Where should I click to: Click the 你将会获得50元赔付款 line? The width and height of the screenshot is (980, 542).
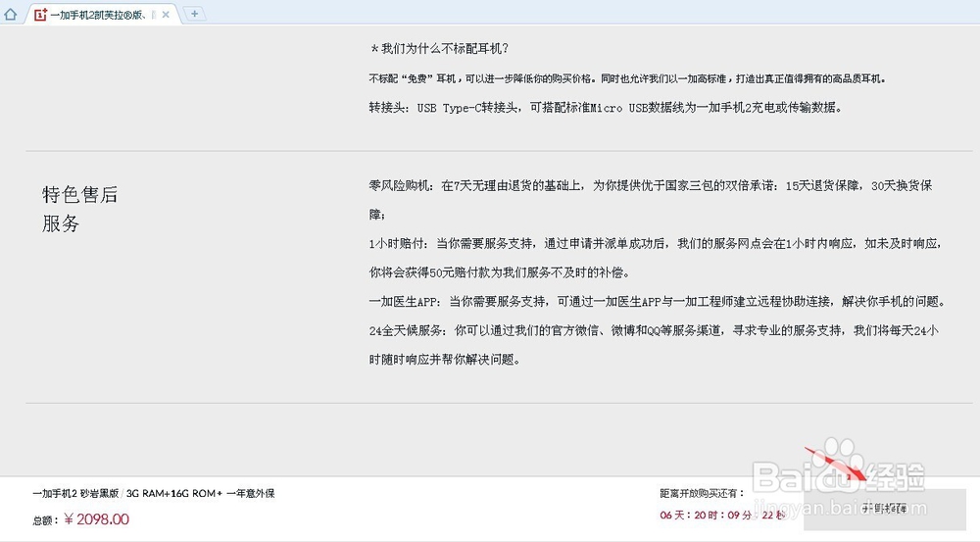(x=500, y=272)
